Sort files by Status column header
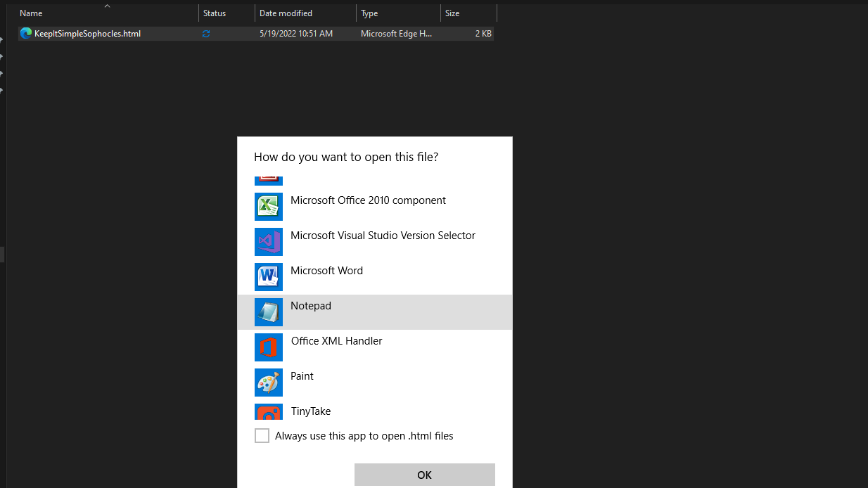This screenshot has width=868, height=488. point(226,13)
